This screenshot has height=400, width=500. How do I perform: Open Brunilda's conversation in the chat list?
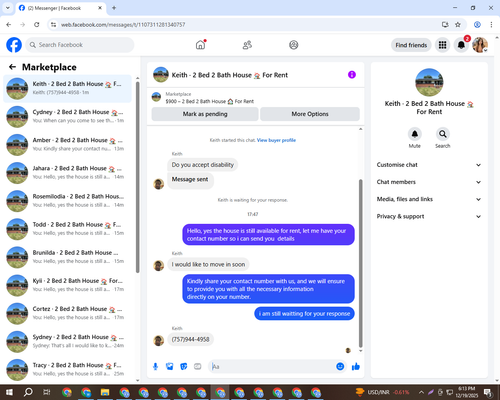(x=67, y=257)
